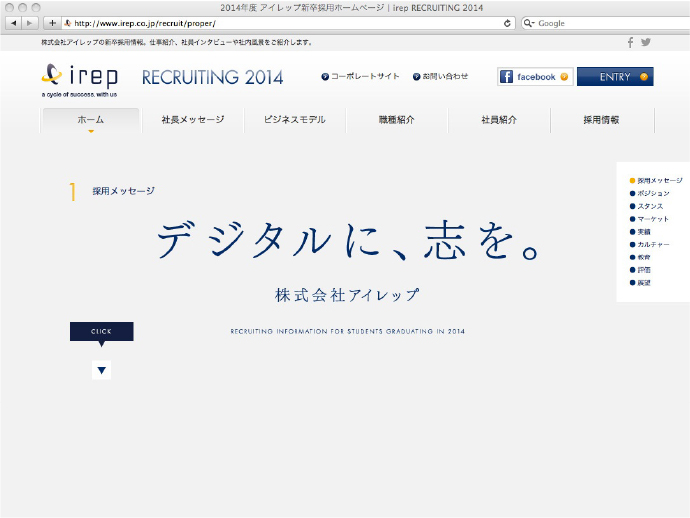Viewport: 690px width, 518px height.
Task: Click the window title bar text
Action: [352, 7]
